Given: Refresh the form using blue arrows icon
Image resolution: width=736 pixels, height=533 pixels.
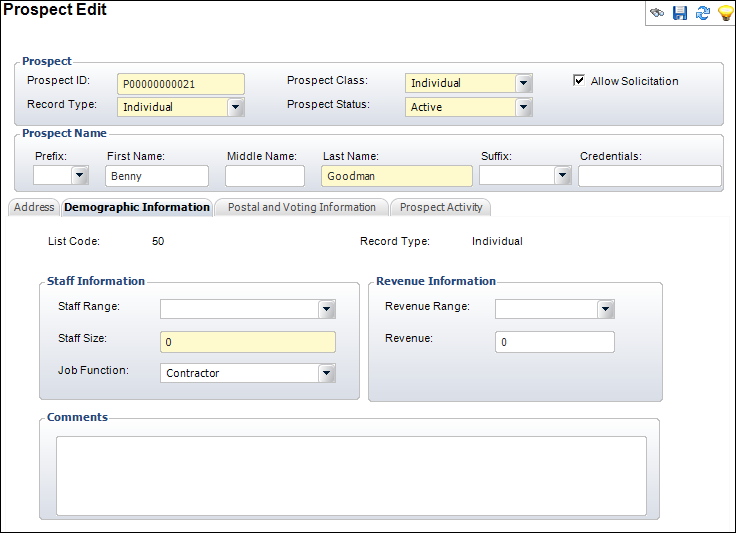Looking at the screenshot, I should [703, 13].
